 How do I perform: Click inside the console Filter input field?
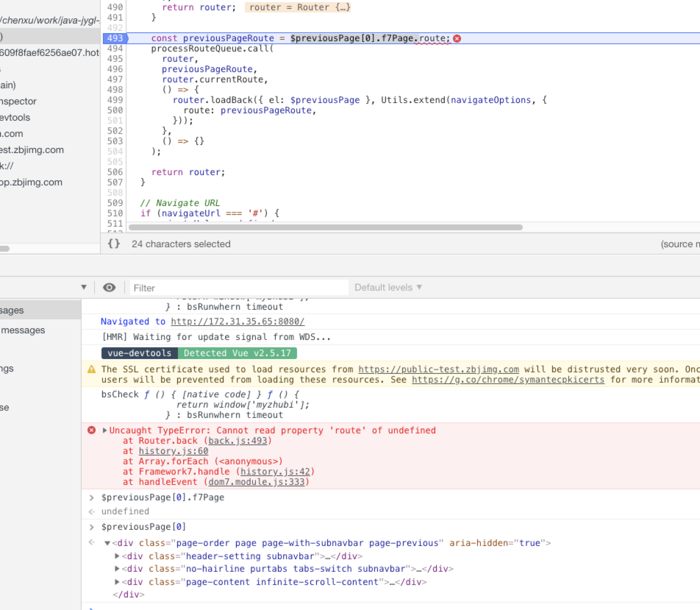(238, 287)
